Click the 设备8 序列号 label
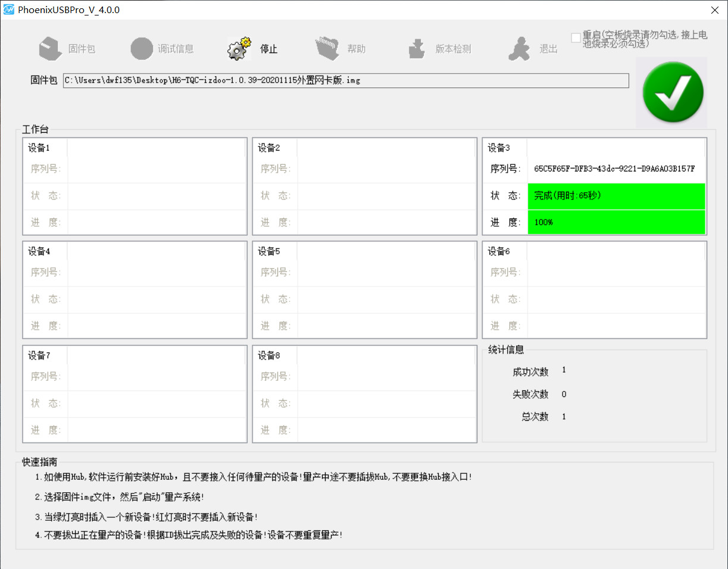 click(x=276, y=376)
